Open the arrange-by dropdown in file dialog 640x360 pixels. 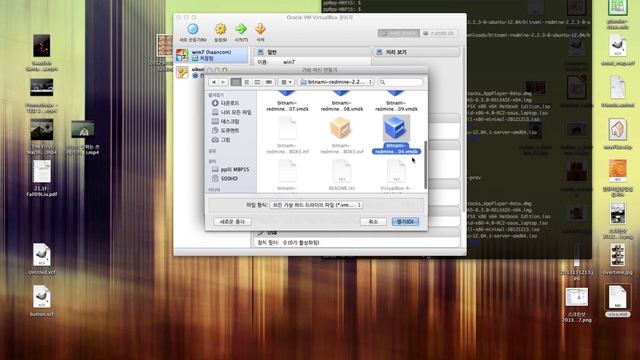point(286,82)
